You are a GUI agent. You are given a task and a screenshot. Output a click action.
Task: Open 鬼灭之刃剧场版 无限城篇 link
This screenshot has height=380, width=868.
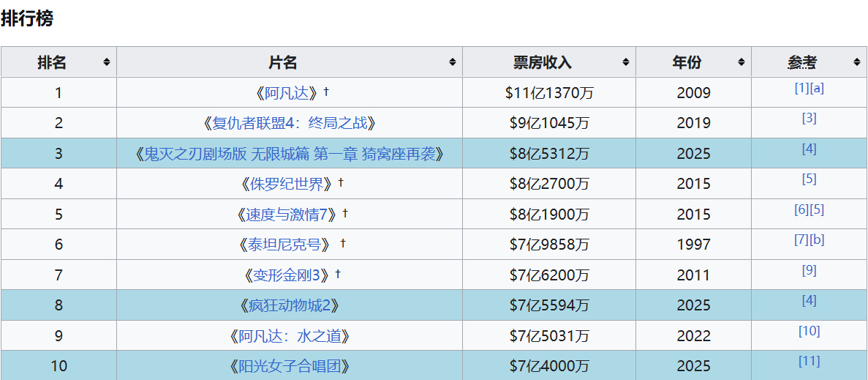click(290, 154)
